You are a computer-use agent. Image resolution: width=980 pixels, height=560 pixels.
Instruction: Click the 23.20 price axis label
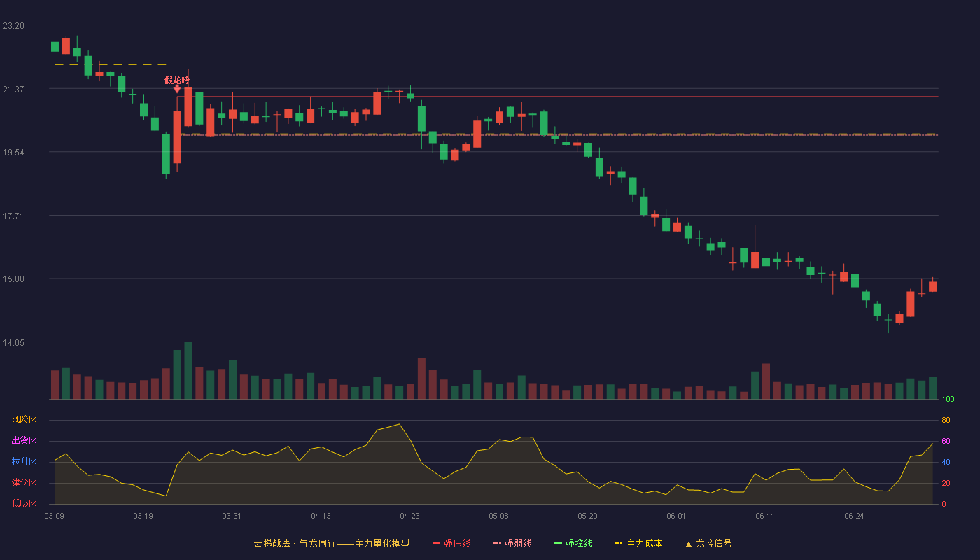click(13, 26)
